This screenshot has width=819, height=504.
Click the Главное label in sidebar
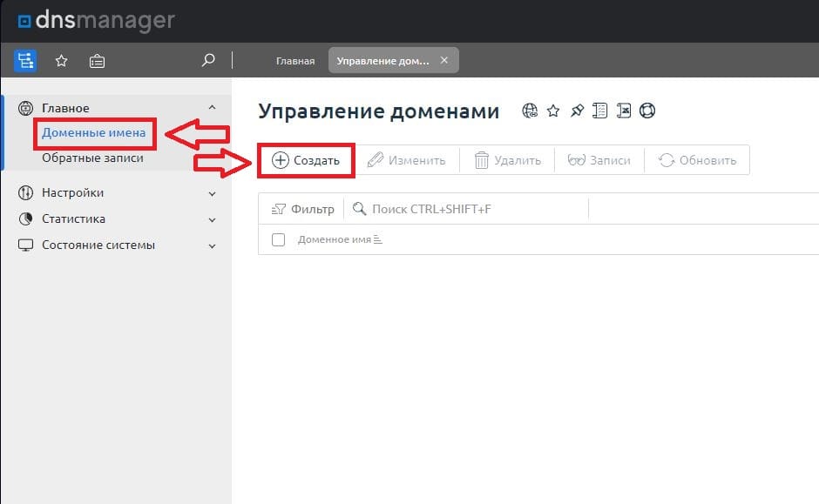[x=65, y=108]
